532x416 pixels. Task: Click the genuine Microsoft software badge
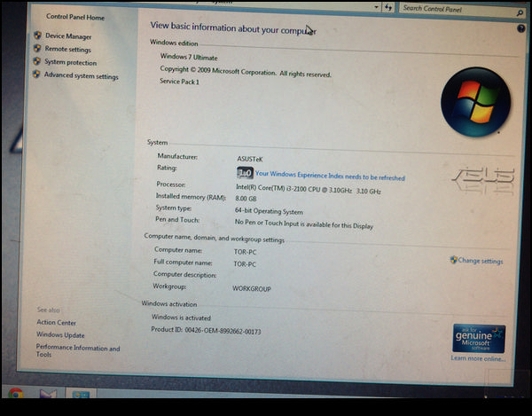[x=479, y=339]
